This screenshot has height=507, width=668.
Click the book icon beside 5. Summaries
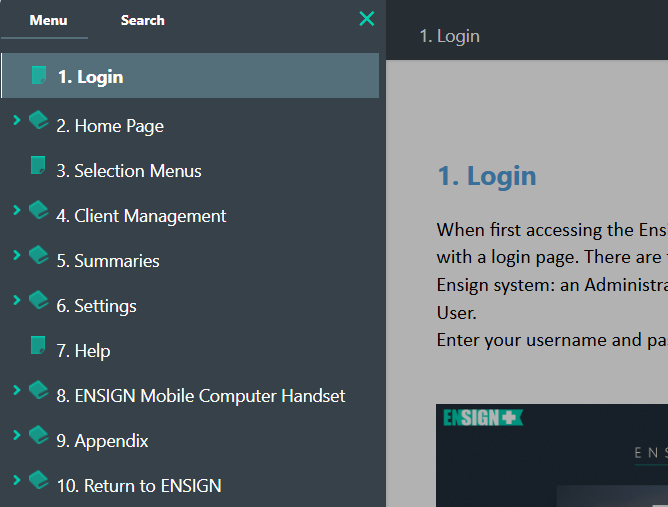39,256
